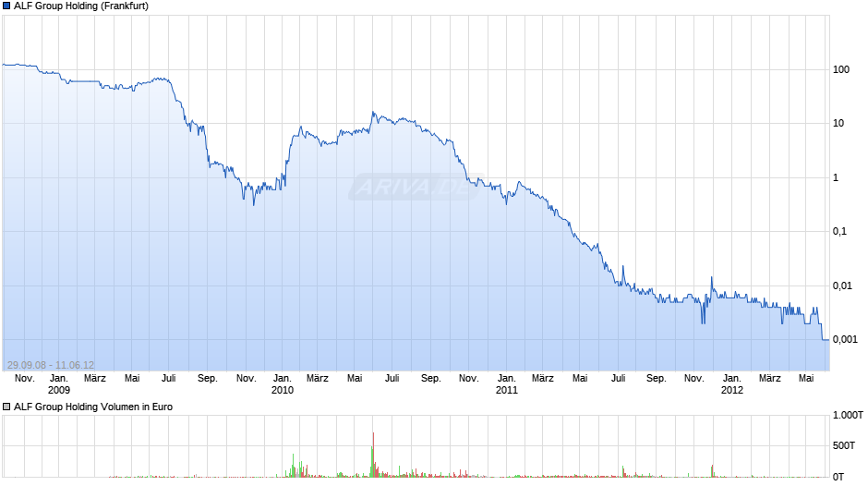Click the volume axis label '0T'
Image resolution: width=868 pixels, height=486 pixels.
(x=838, y=477)
